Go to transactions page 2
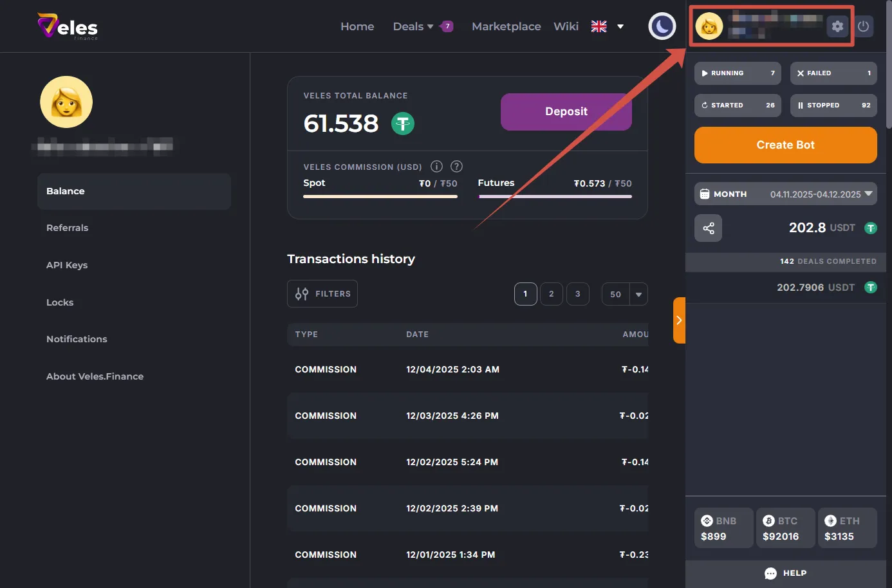 point(552,294)
